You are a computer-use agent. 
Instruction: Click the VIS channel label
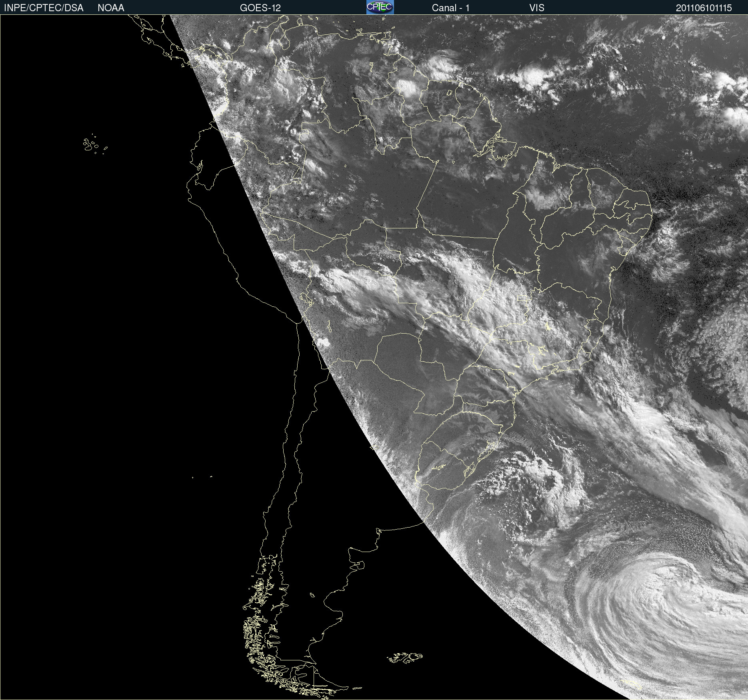[537, 8]
